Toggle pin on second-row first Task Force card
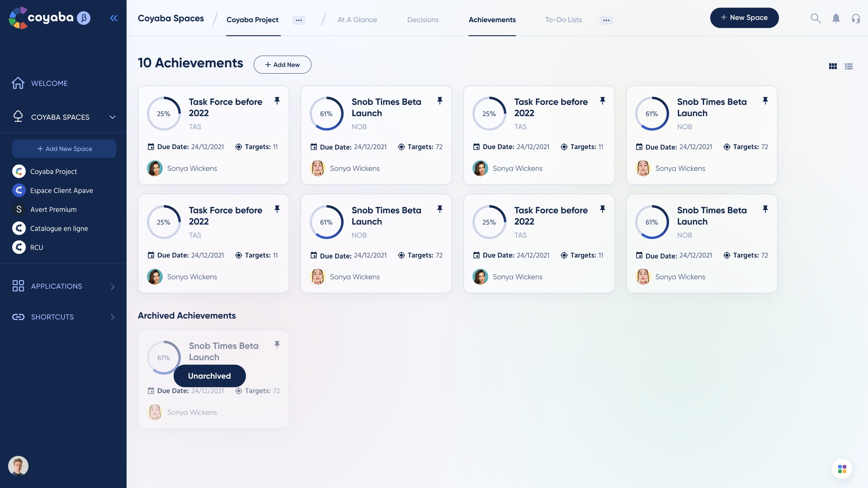This screenshot has width=868, height=488. pyautogui.click(x=277, y=209)
